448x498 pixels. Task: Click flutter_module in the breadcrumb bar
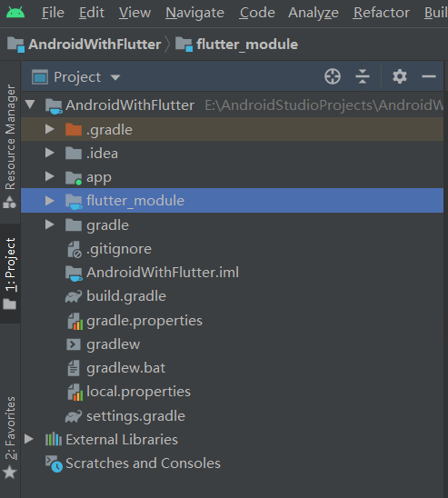(247, 45)
